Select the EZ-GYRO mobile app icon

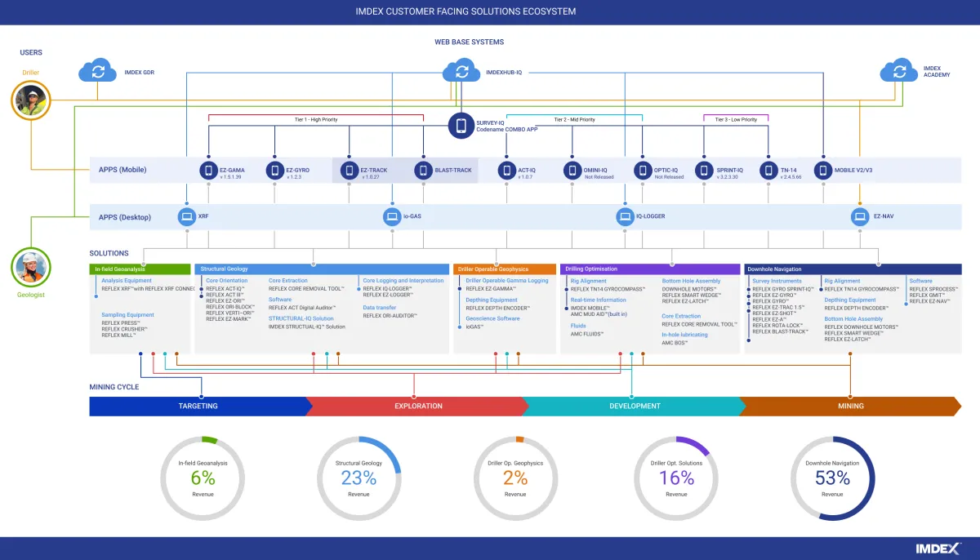point(275,171)
